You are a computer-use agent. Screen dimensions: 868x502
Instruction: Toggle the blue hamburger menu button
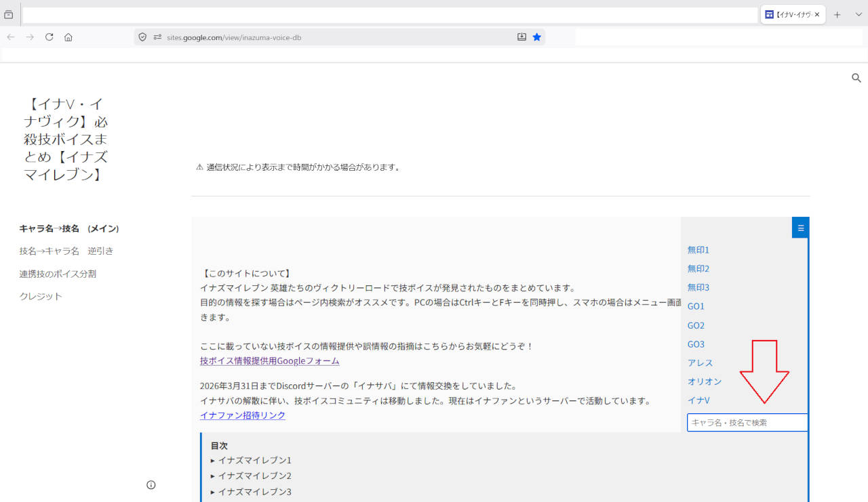coord(800,228)
